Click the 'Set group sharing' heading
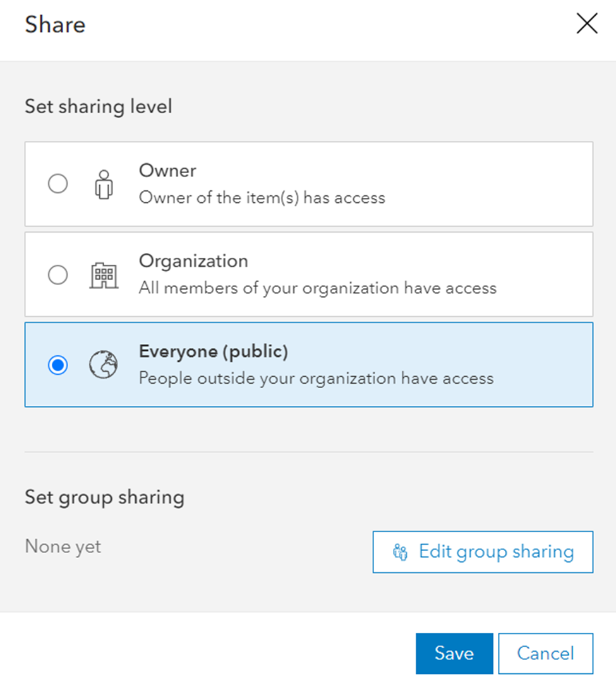This screenshot has height=689, width=616. (104, 497)
